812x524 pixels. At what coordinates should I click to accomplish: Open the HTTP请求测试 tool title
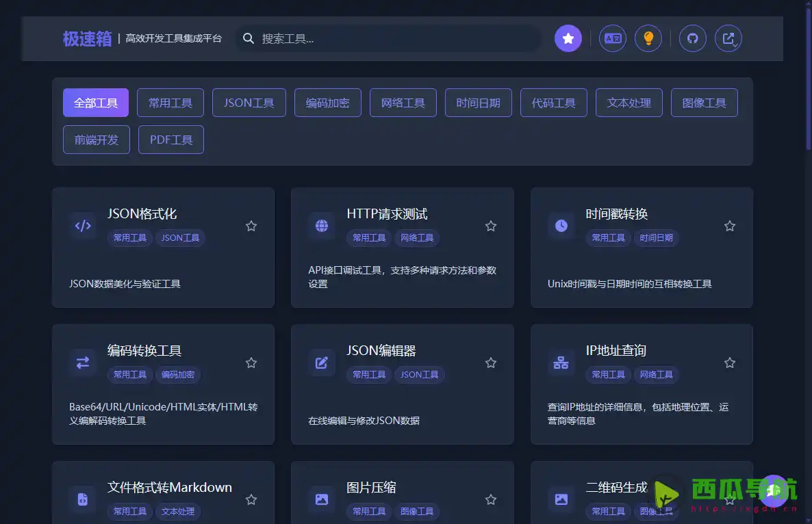(387, 213)
